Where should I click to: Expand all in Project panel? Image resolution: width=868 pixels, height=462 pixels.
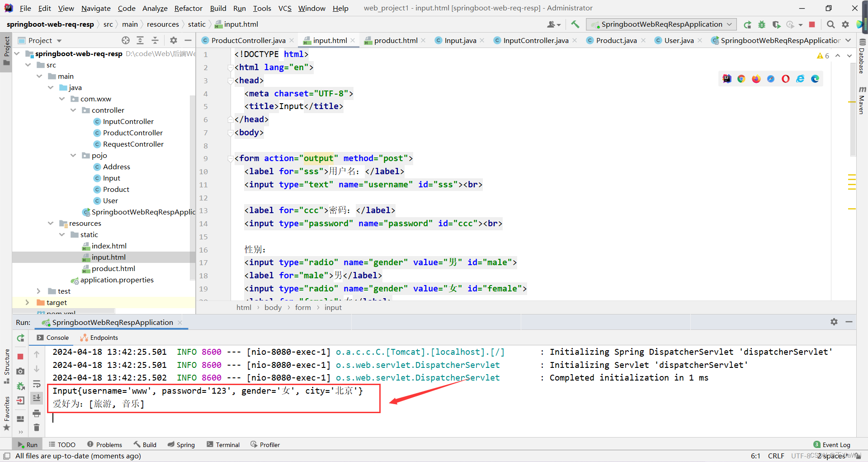140,40
